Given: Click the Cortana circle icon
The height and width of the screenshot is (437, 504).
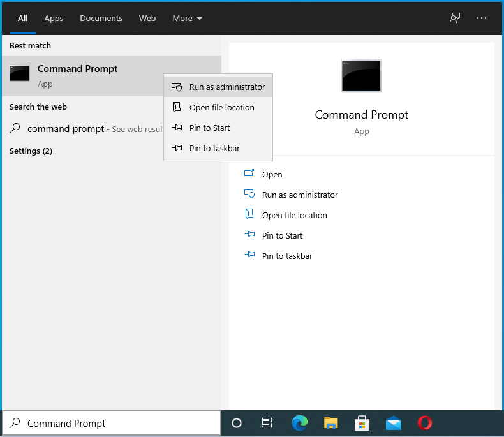Looking at the screenshot, I should click(237, 423).
